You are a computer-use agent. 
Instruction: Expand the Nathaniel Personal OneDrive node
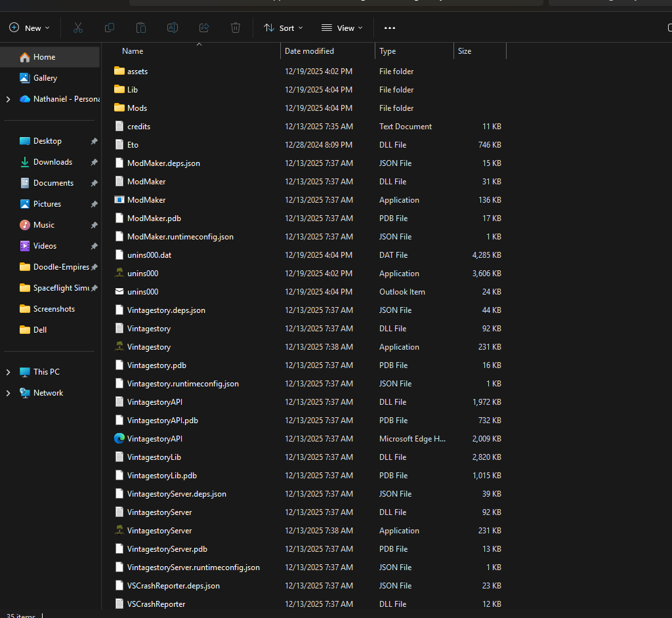8,99
